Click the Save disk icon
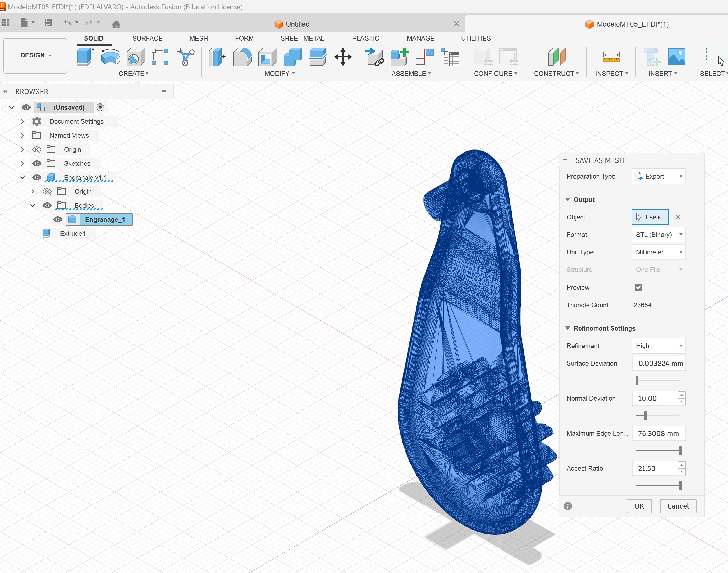This screenshot has height=573, width=728. (x=48, y=22)
